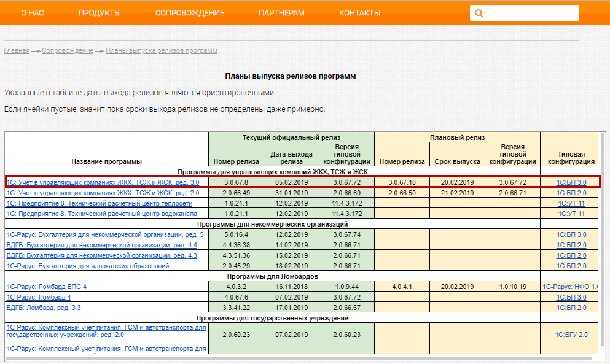Click release number cell 4.3.51.36
The image size is (610, 364).
(236, 256)
